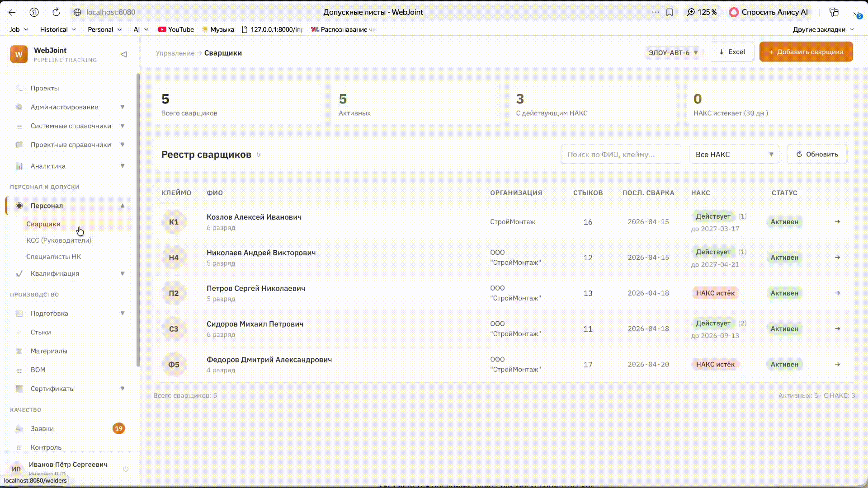Click browser back arrow

pos(12,12)
